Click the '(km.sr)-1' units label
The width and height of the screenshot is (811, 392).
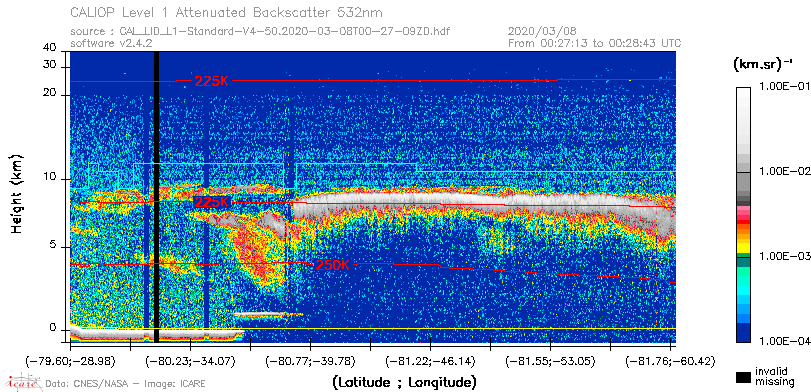click(x=763, y=65)
